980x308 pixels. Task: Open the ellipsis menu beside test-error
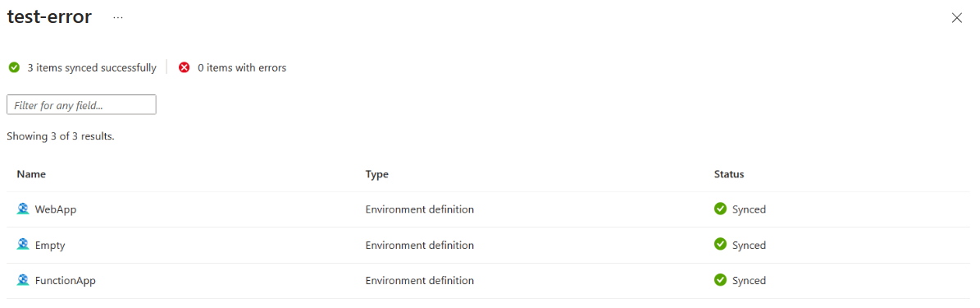pyautogui.click(x=118, y=17)
